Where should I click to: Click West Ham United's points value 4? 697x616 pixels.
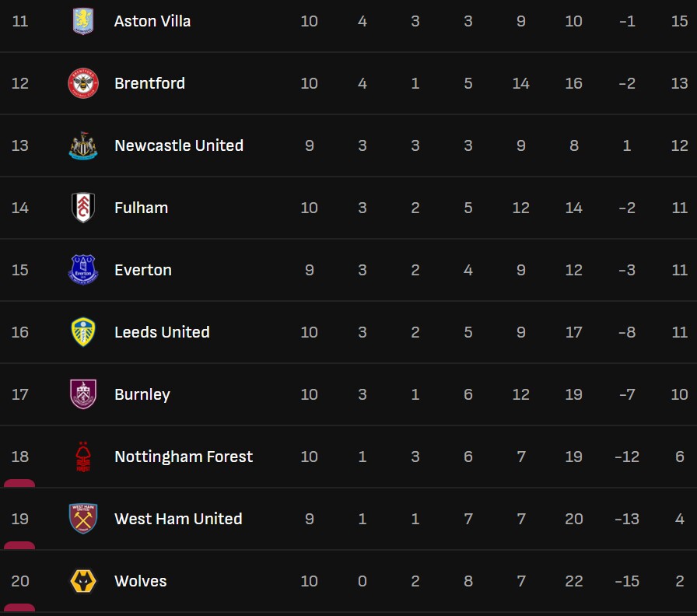[x=680, y=519]
